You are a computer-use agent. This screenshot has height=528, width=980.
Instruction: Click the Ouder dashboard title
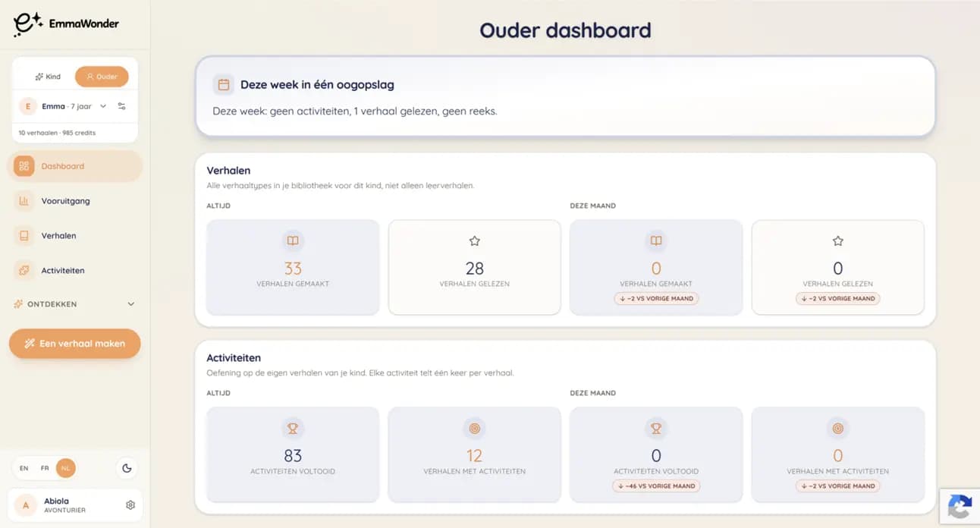tap(565, 30)
